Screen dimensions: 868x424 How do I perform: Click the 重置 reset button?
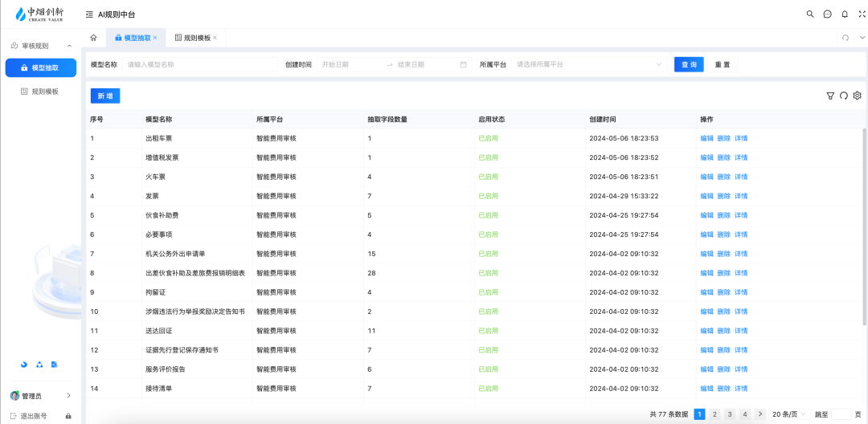pos(723,65)
